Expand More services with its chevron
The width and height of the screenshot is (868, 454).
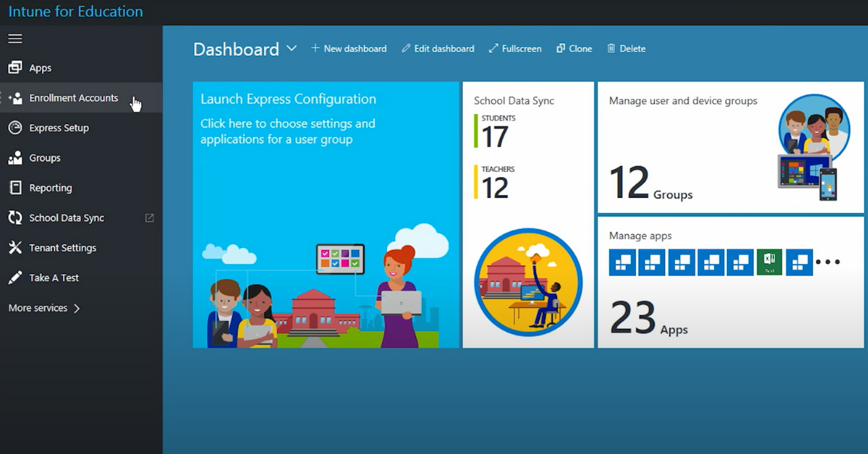click(x=77, y=309)
